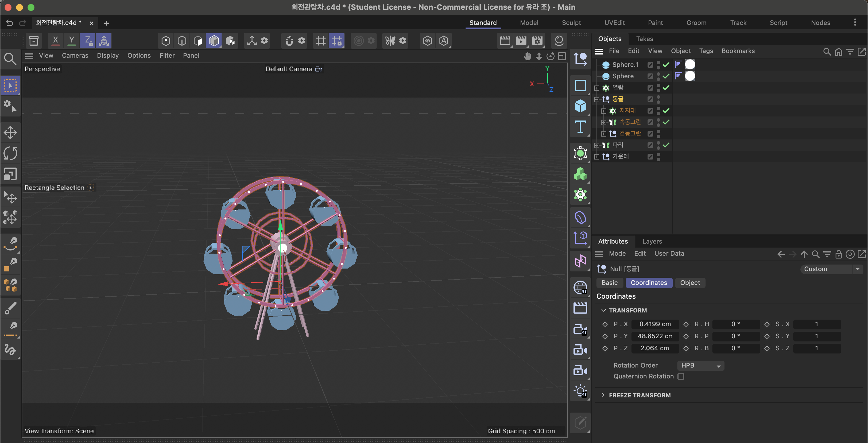The image size is (868, 443).
Task: Toggle enable checkmark for 다리 object
Action: tap(666, 145)
